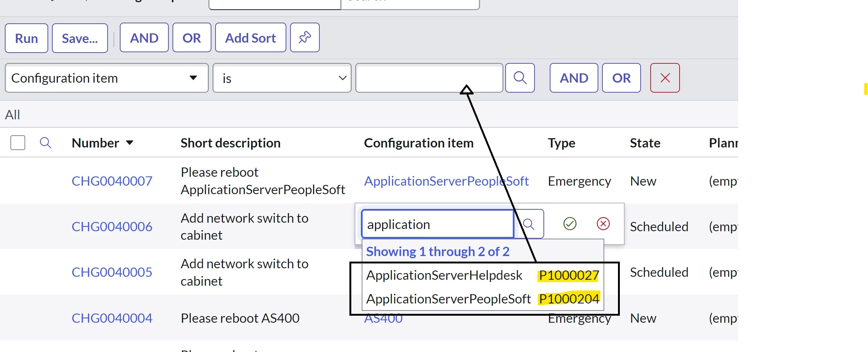
Task: Cancel the inline edit with the red circle icon
Action: [603, 223]
